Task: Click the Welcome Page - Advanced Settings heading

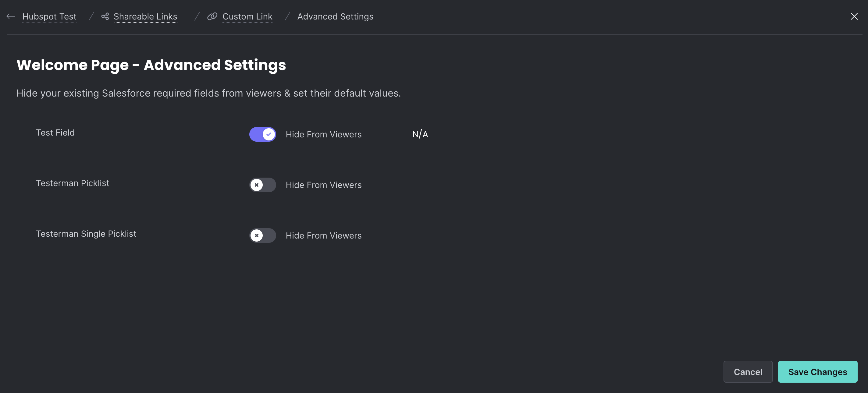Action: click(x=151, y=65)
